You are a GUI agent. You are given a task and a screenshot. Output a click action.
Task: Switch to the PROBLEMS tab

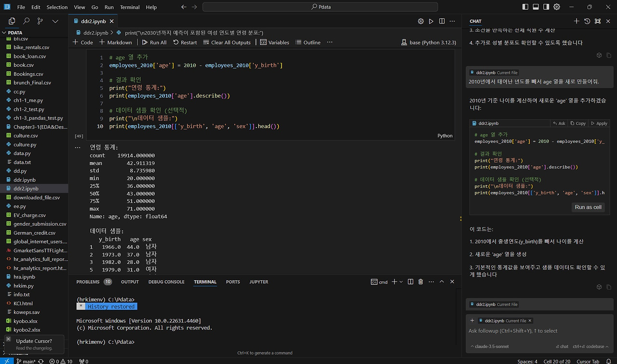click(x=88, y=282)
